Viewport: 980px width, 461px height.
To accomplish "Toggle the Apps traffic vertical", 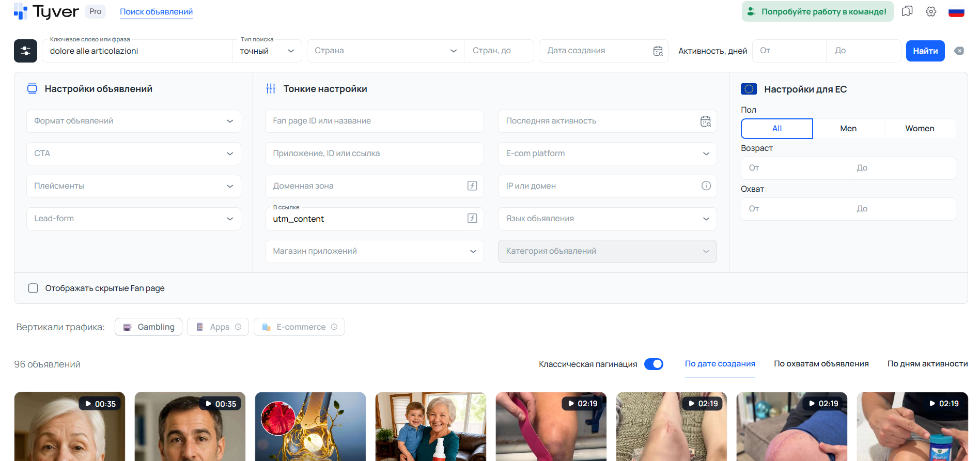I will tap(218, 327).
